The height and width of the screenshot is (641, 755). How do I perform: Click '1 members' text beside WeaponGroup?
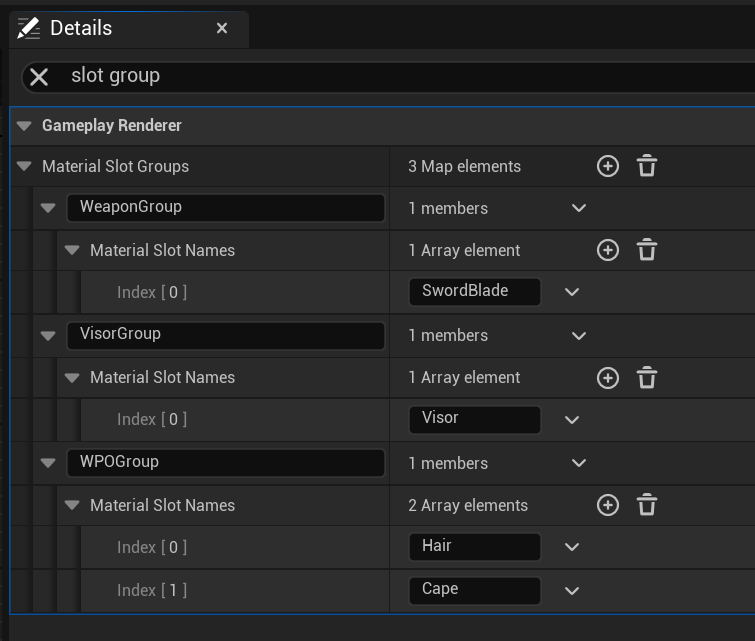[448, 209]
